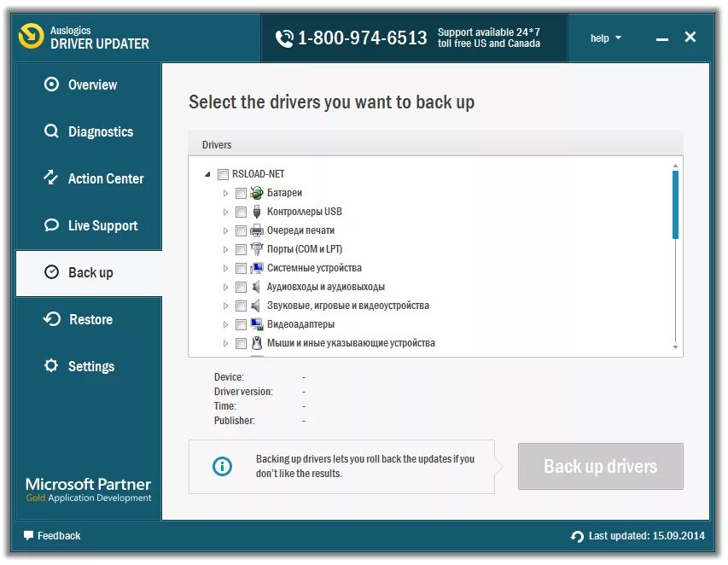Click the refresh icon next to Last updated
The width and height of the screenshot is (728, 565).
[x=578, y=536]
